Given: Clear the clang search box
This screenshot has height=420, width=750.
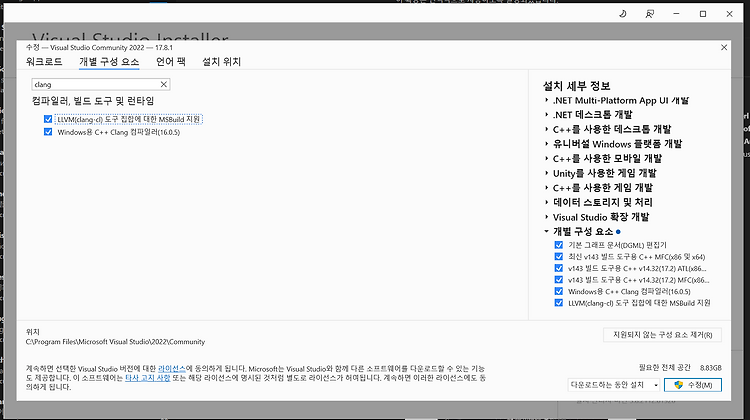Looking at the screenshot, I should coord(164,84).
